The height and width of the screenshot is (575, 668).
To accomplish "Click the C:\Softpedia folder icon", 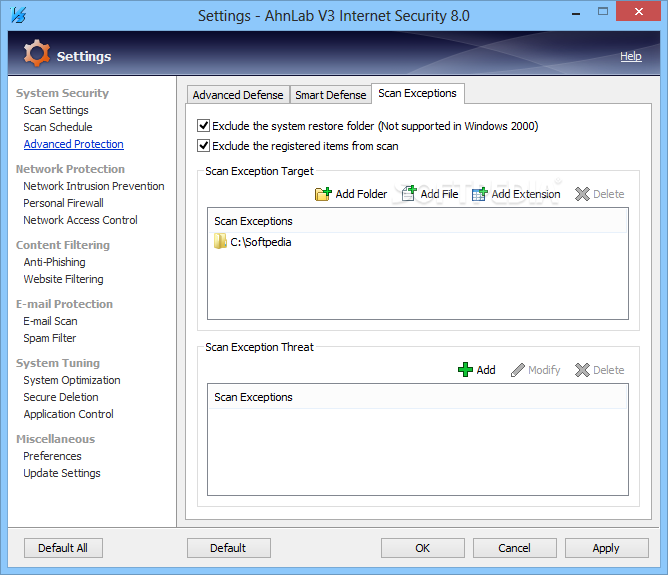I will (x=220, y=242).
